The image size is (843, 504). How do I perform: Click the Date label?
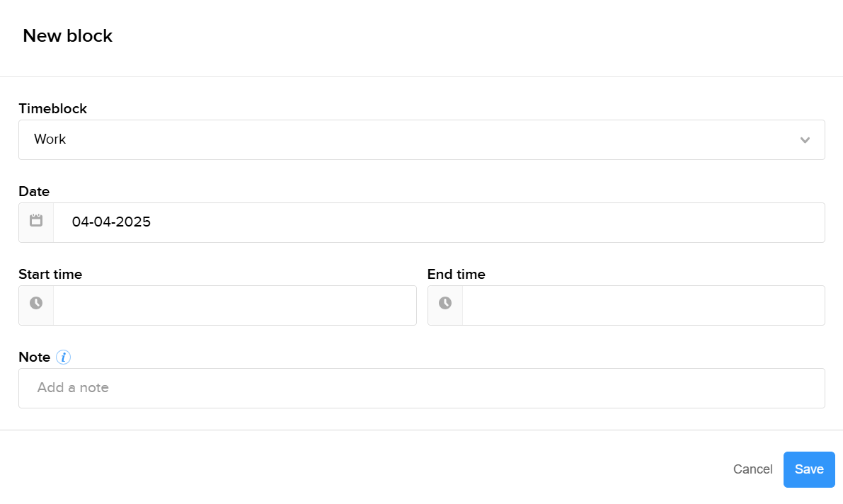click(34, 191)
